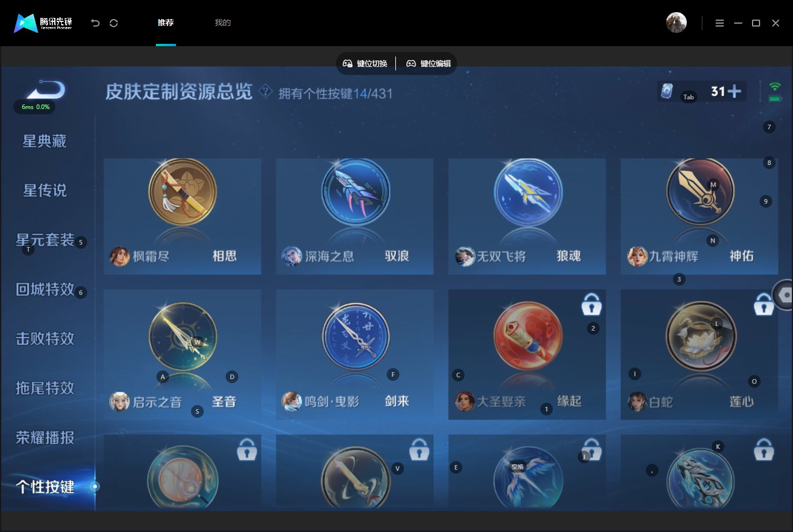
Task: Click the 枫霜尽 hero avatar
Action: pyautogui.click(x=119, y=256)
